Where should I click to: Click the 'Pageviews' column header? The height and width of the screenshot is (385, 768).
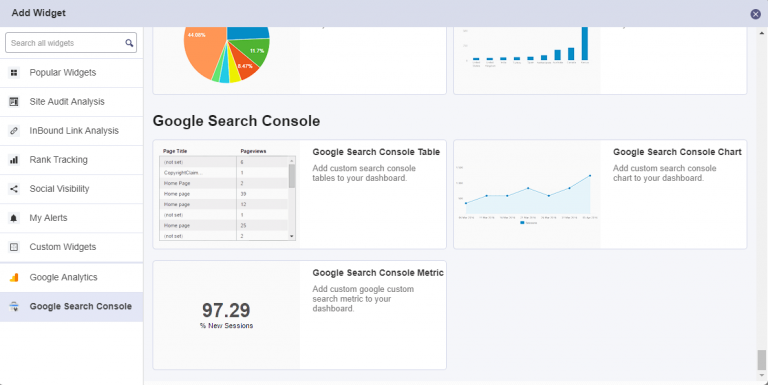[253, 151]
